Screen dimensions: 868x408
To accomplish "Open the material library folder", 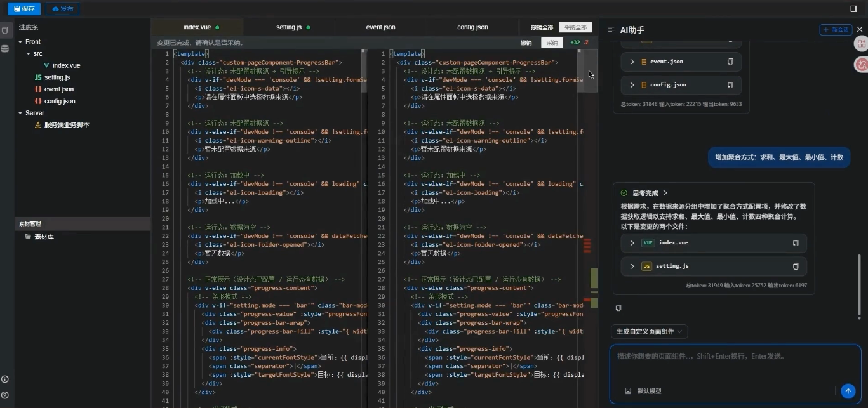I will coord(43,237).
